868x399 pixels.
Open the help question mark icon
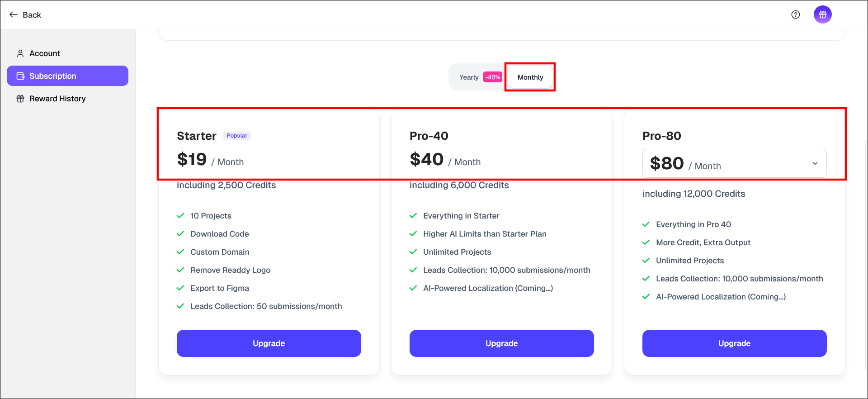795,14
